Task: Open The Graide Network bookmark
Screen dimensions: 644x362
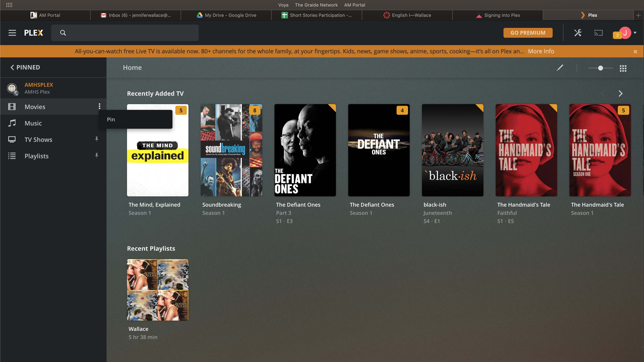Action: 316,5
